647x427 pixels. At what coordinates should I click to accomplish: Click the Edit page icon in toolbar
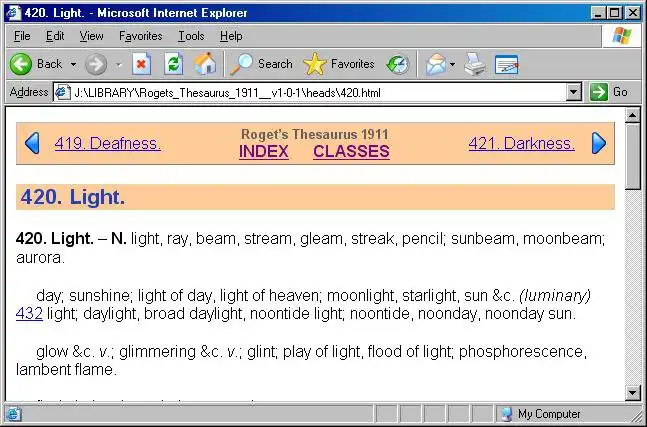pyautogui.click(x=506, y=65)
